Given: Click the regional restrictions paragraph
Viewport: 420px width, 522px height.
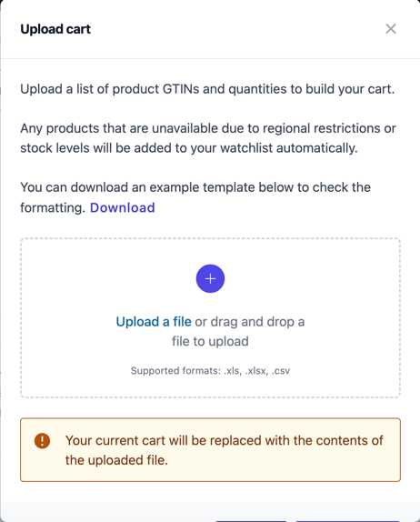Looking at the screenshot, I should click(208, 138).
